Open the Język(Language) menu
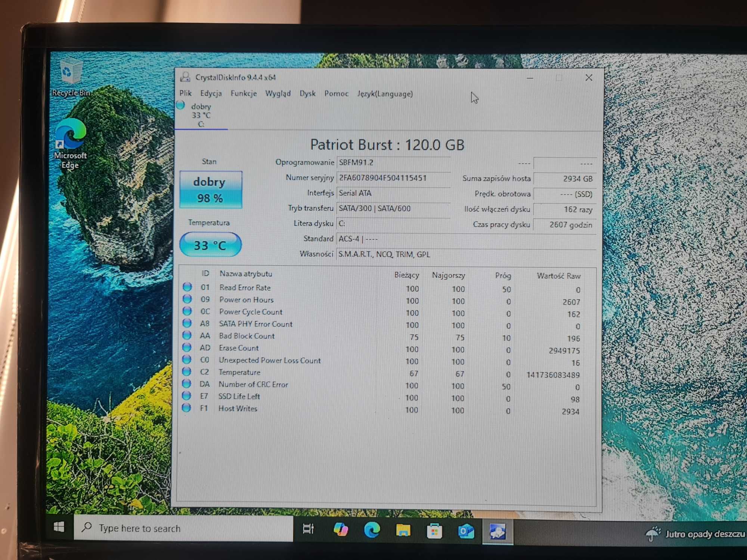The width and height of the screenshot is (747, 560). coord(385,94)
